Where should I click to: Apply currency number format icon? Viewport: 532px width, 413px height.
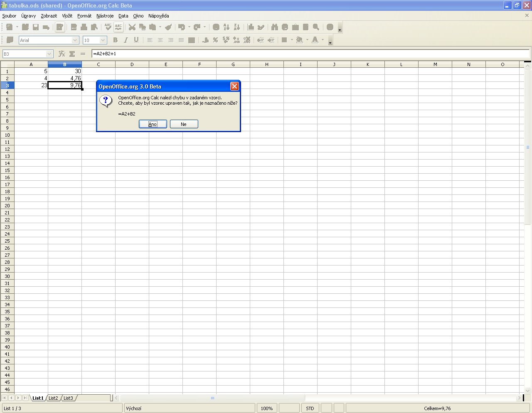pyautogui.click(x=205, y=40)
